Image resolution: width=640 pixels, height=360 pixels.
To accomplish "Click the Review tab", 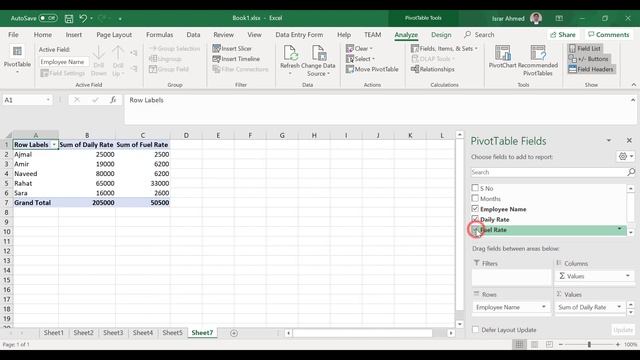I will pos(224,35).
